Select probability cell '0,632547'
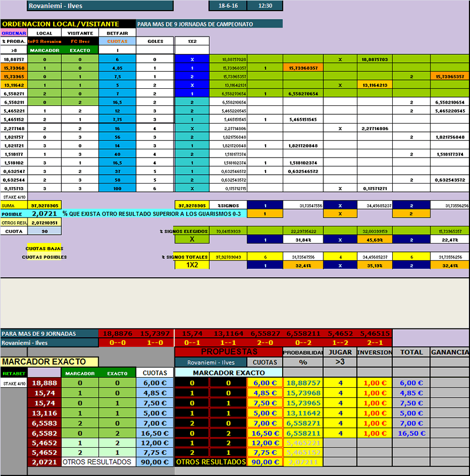470x476 pixels. pos(14,171)
